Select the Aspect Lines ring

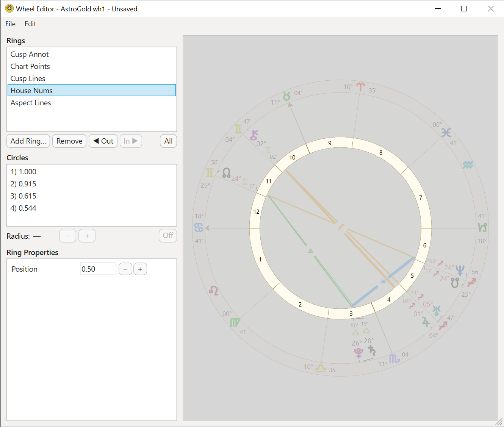[x=92, y=103]
